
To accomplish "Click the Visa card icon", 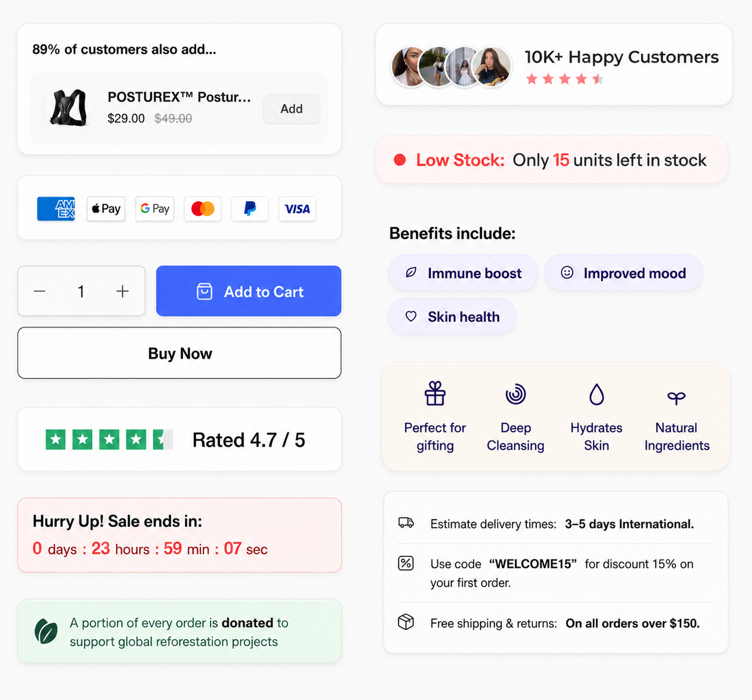I will click(297, 209).
